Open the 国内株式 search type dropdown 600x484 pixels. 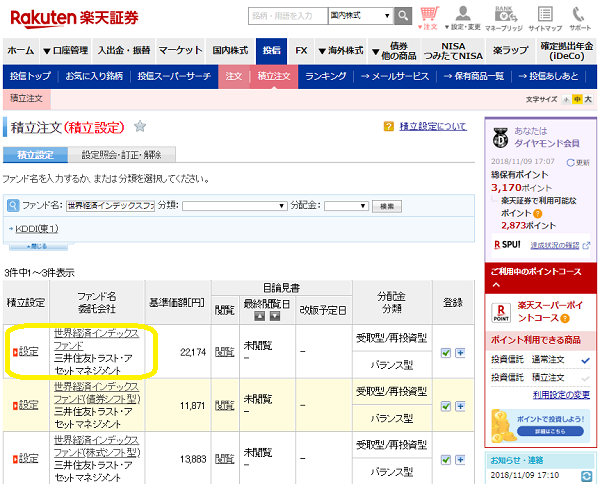pyautogui.click(x=361, y=16)
